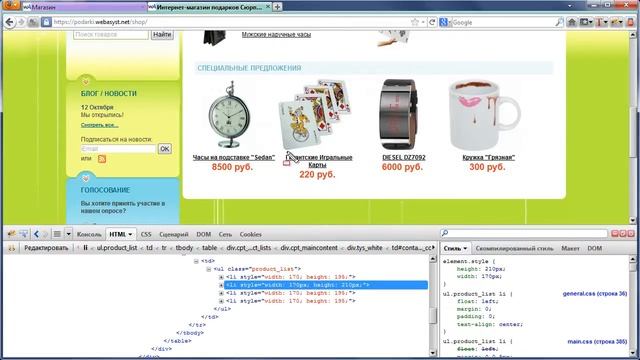Open main.css (строка 385) source link

click(x=597, y=341)
